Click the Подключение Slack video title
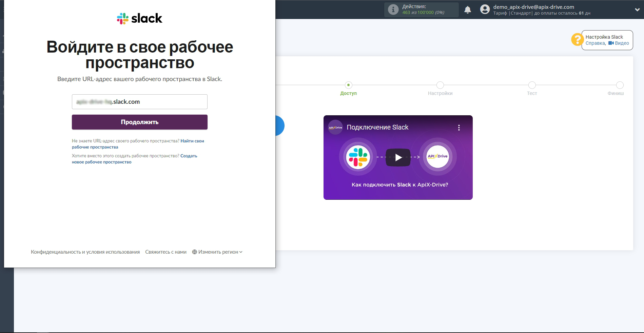This screenshot has height=333, width=644. 377,127
